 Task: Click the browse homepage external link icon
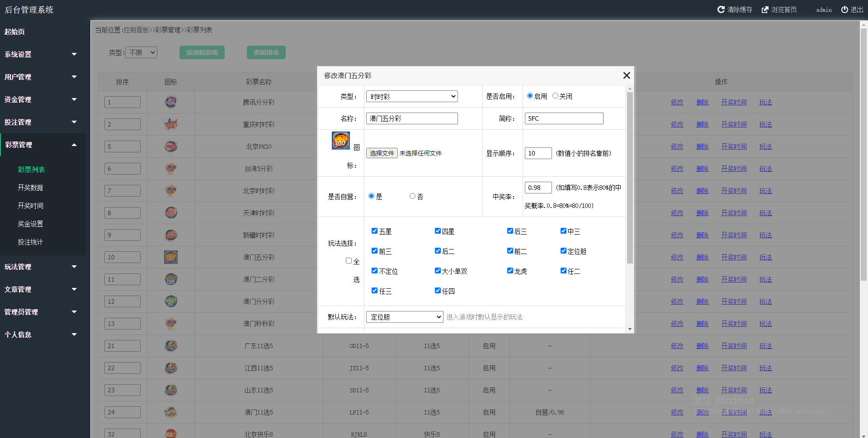click(x=765, y=9)
